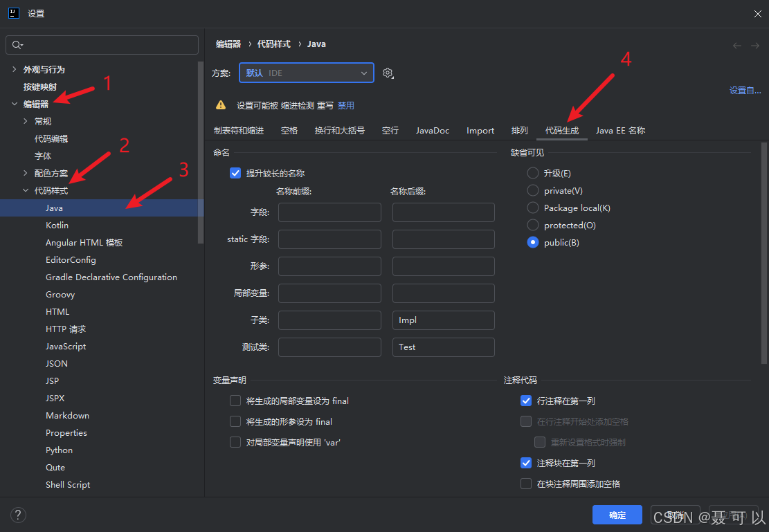Switch to the Import tab
The image size is (769, 532).
click(x=480, y=130)
